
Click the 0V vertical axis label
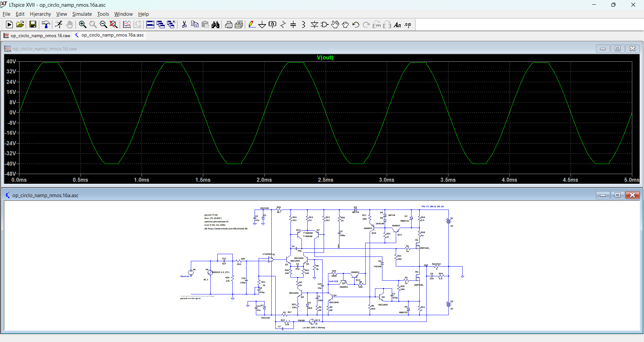(12, 112)
